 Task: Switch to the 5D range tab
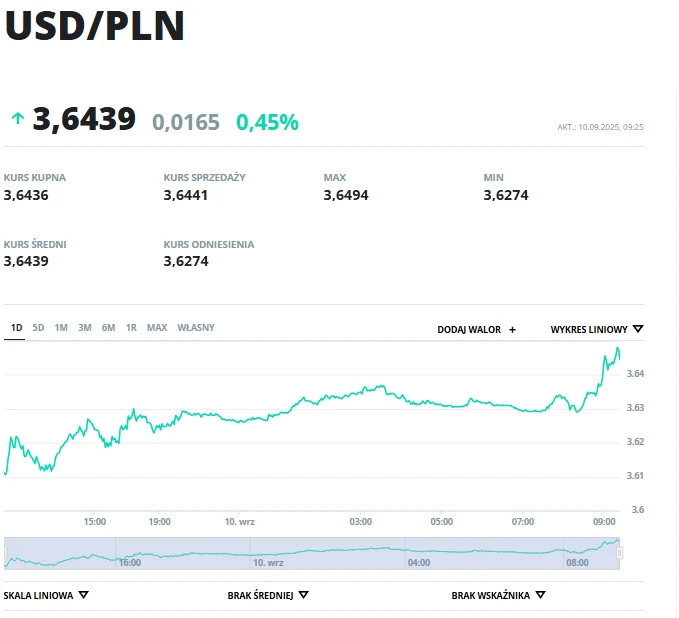pos(38,328)
